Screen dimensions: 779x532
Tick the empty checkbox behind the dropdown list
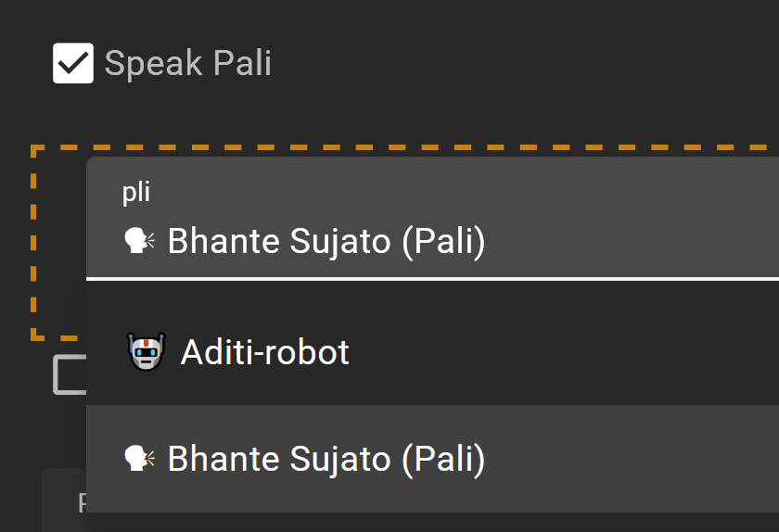[70, 374]
